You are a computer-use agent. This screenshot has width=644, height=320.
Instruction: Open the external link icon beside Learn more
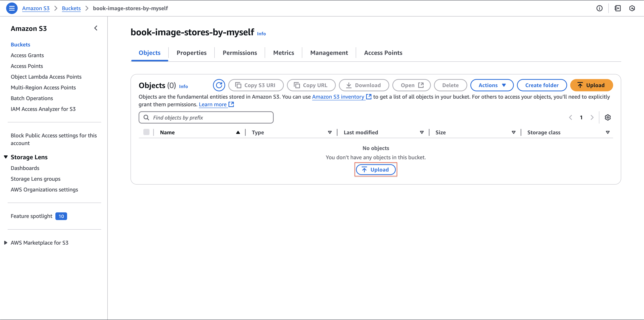[231, 104]
